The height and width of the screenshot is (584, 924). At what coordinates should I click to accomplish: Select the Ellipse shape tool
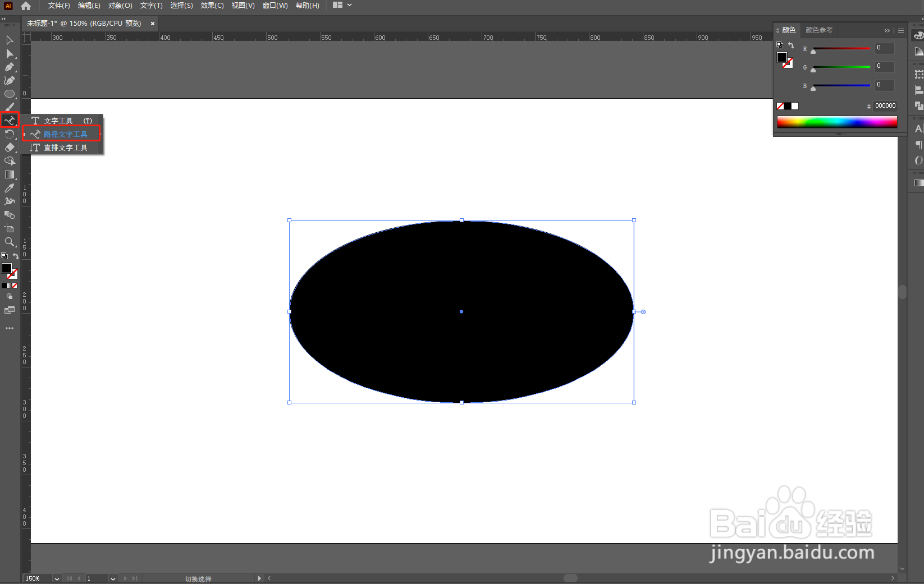pyautogui.click(x=10, y=94)
